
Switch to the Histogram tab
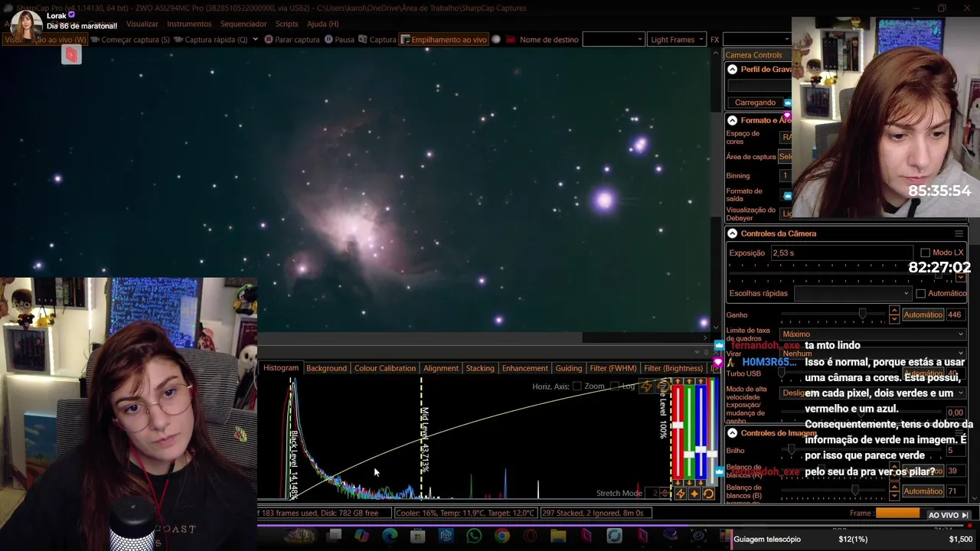point(281,368)
